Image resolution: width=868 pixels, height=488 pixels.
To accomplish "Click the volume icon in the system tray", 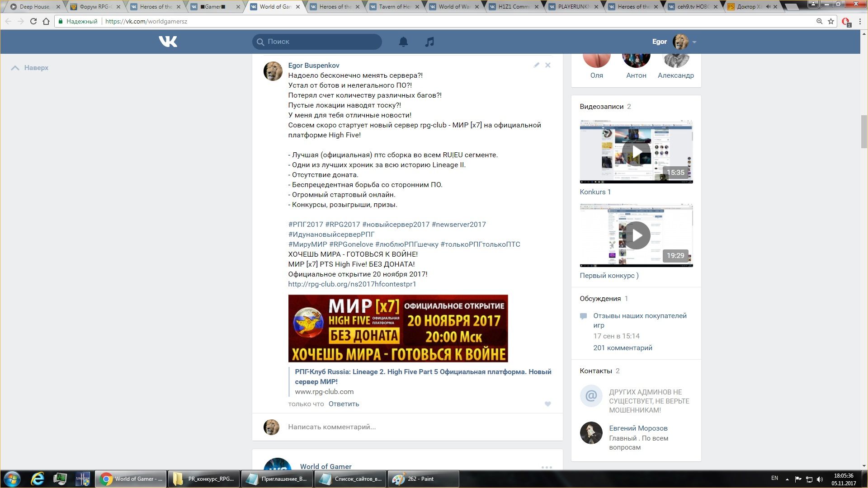I will [820, 479].
